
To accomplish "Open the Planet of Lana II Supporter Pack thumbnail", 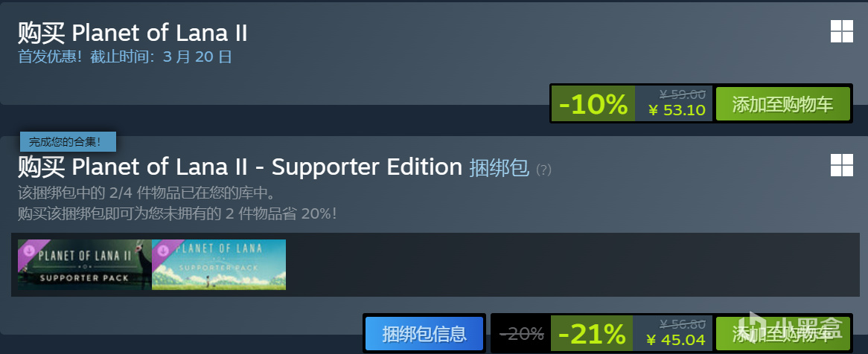I will (85, 265).
